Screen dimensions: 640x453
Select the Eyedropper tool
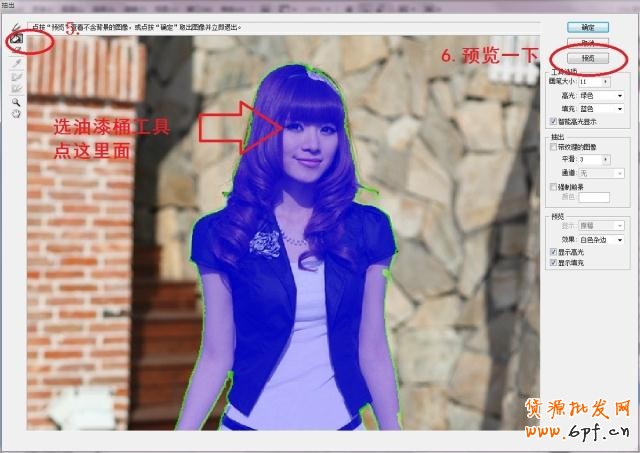tap(16, 65)
